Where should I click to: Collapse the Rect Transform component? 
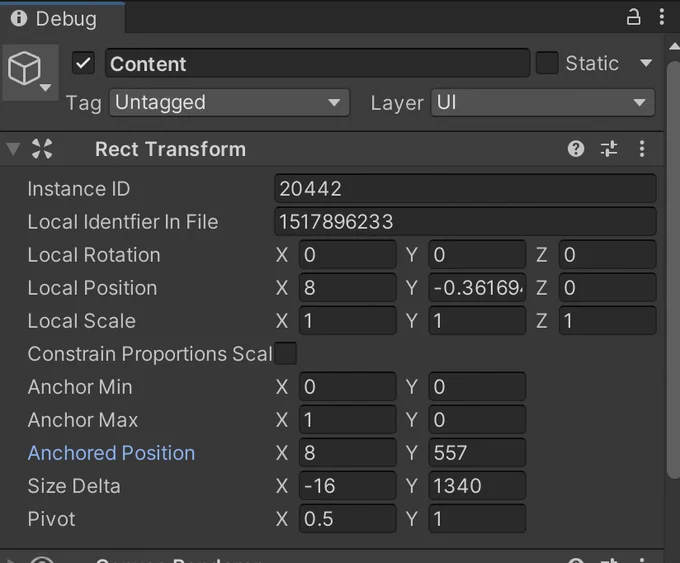pos(13,149)
